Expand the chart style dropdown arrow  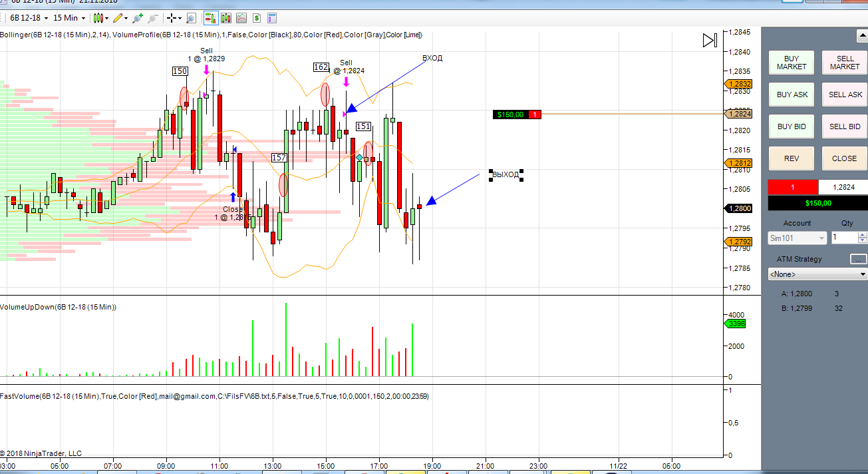pos(107,18)
